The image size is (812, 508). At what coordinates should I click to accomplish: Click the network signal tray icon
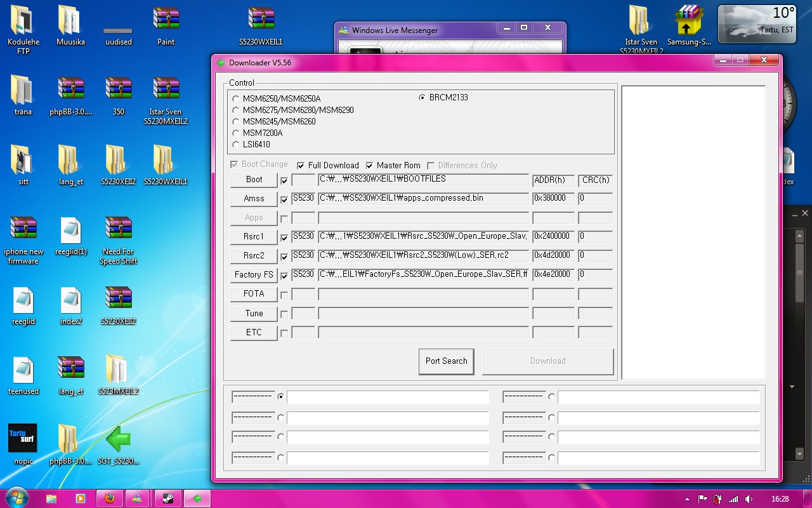tap(733, 499)
